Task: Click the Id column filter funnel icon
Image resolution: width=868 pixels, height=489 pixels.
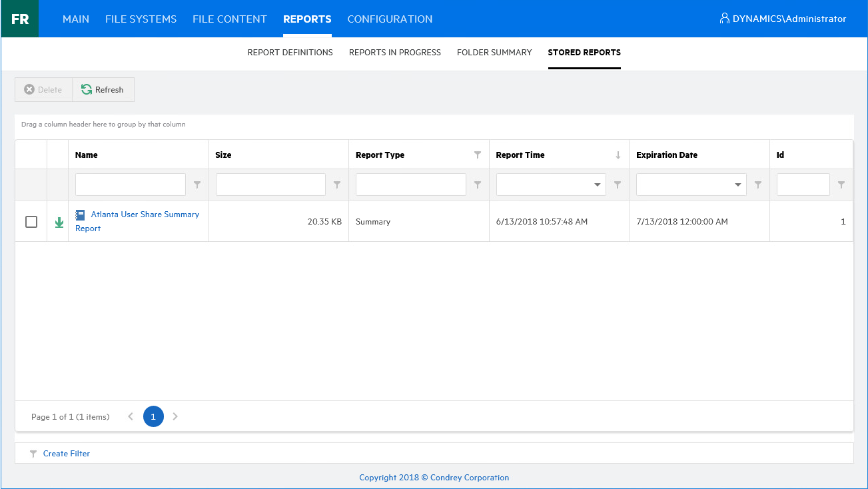Action: pyautogui.click(x=841, y=185)
